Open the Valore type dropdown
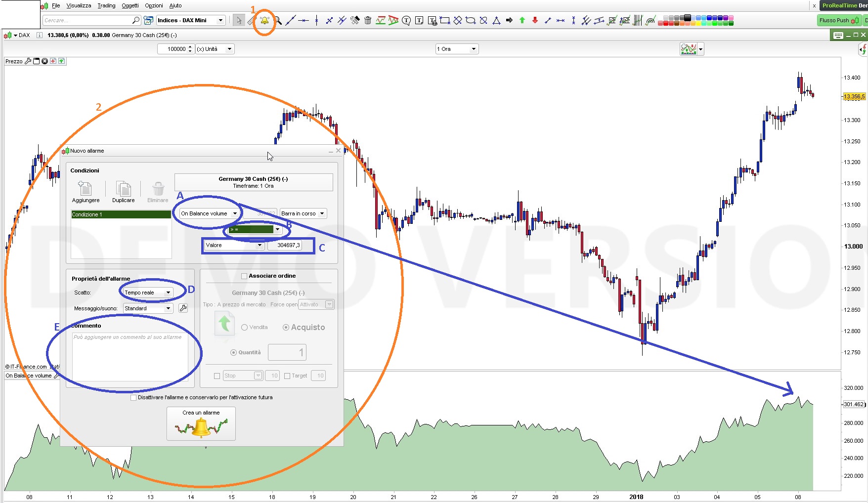The height and width of the screenshot is (503, 868). (234, 245)
